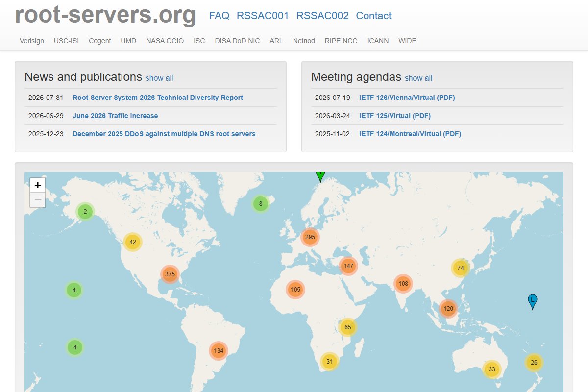The image size is (588, 392).
Task: Click the date 2025-12-23
Action: point(46,134)
